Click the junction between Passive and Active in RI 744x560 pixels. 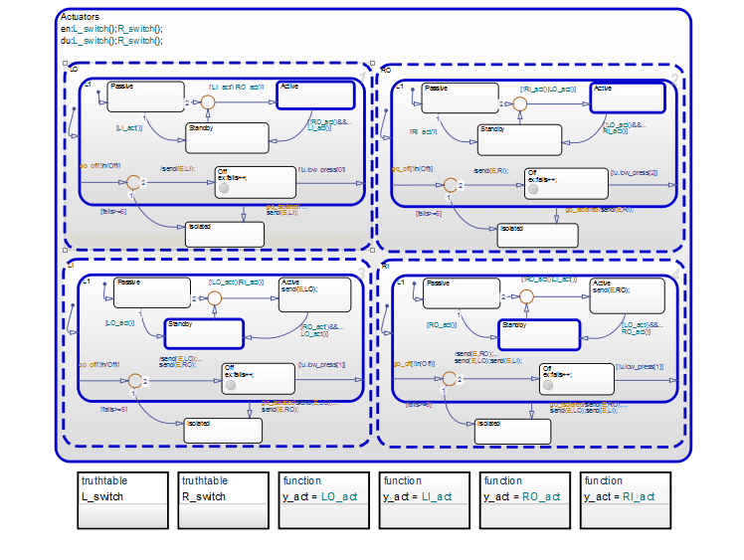[527, 296]
